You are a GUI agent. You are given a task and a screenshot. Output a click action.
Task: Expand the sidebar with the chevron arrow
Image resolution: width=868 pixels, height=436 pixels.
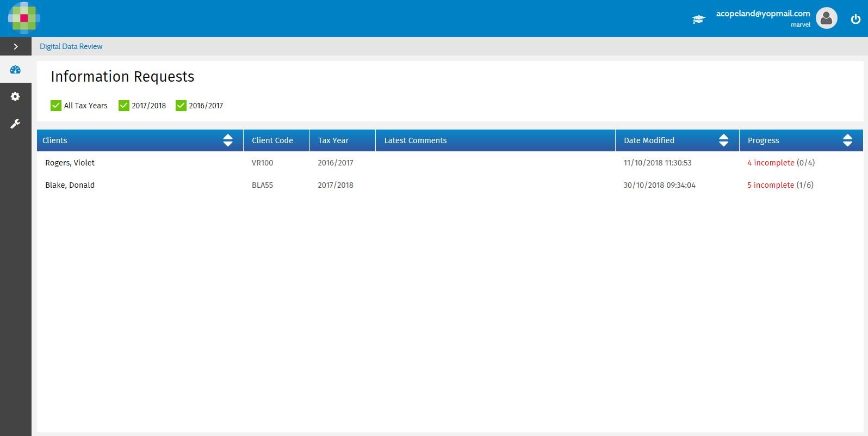coord(16,47)
